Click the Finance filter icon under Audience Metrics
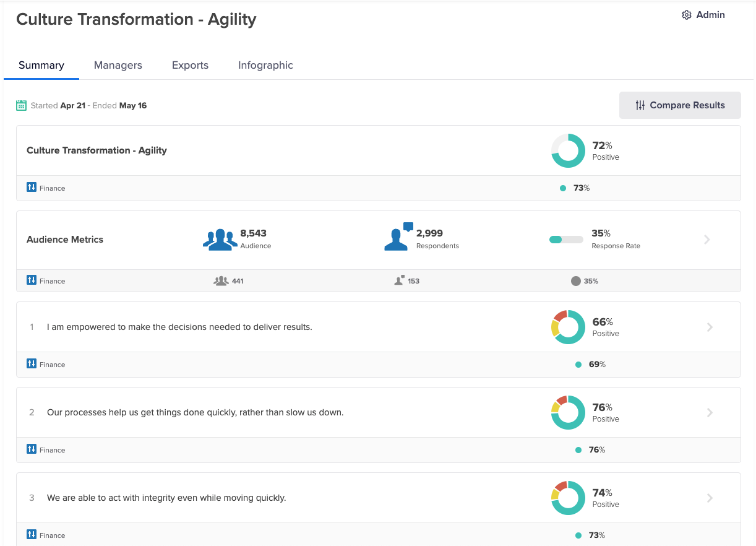The width and height of the screenshot is (756, 546). [x=32, y=280]
